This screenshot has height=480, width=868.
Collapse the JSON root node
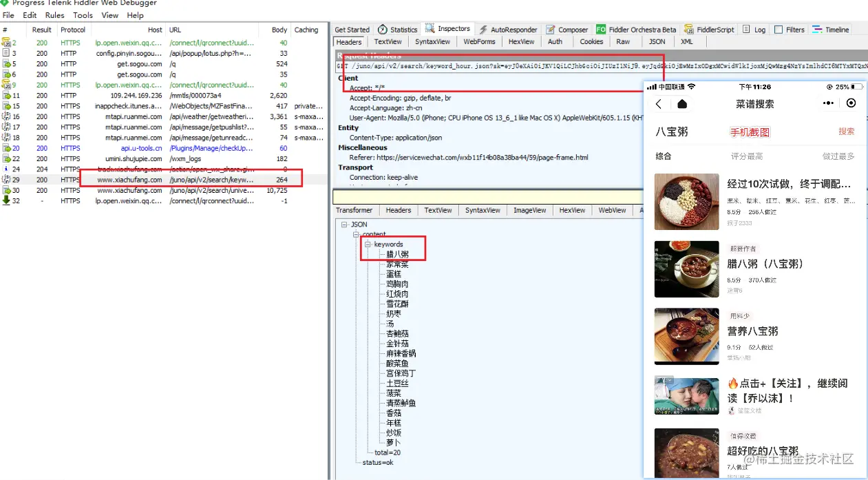pyautogui.click(x=344, y=225)
